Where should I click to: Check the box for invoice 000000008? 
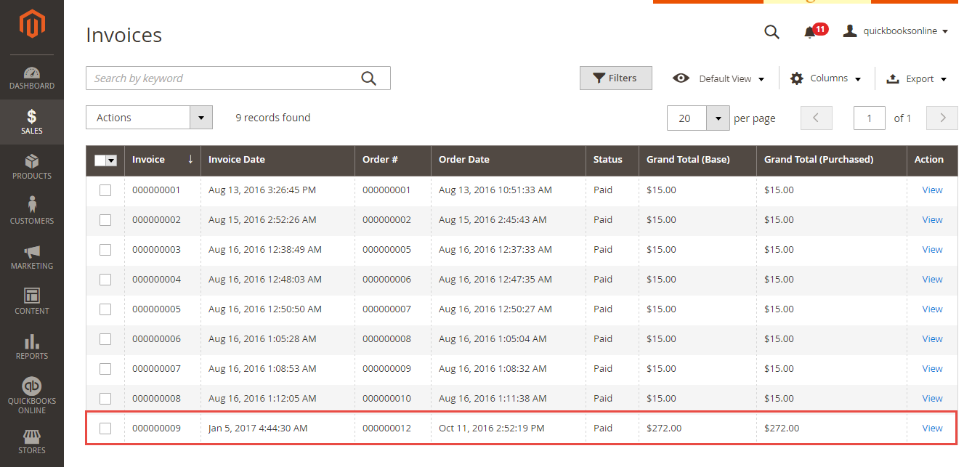point(105,399)
